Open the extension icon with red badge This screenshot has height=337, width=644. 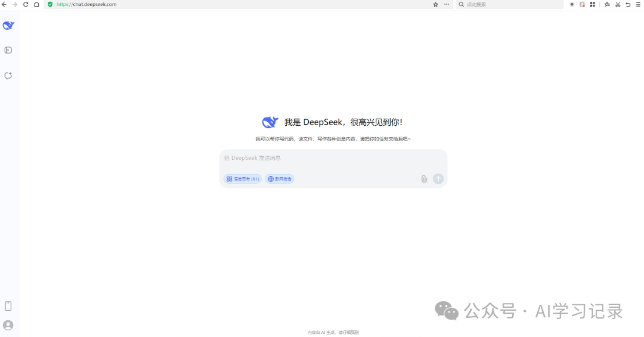(x=582, y=5)
